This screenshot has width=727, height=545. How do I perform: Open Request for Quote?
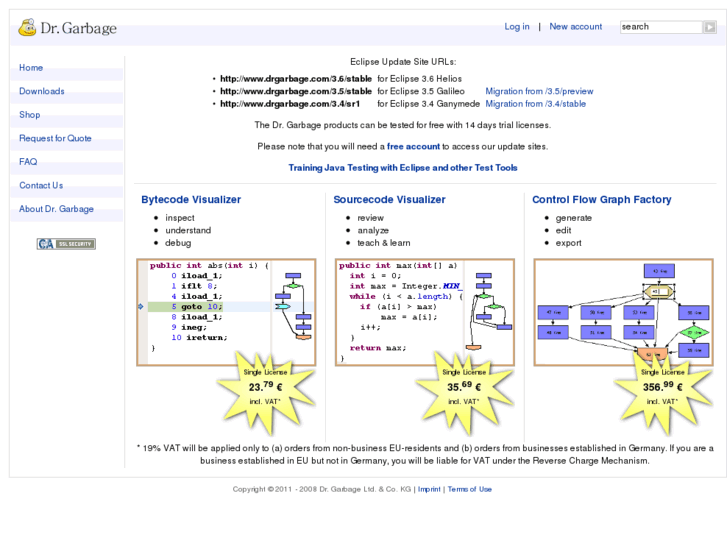55,138
